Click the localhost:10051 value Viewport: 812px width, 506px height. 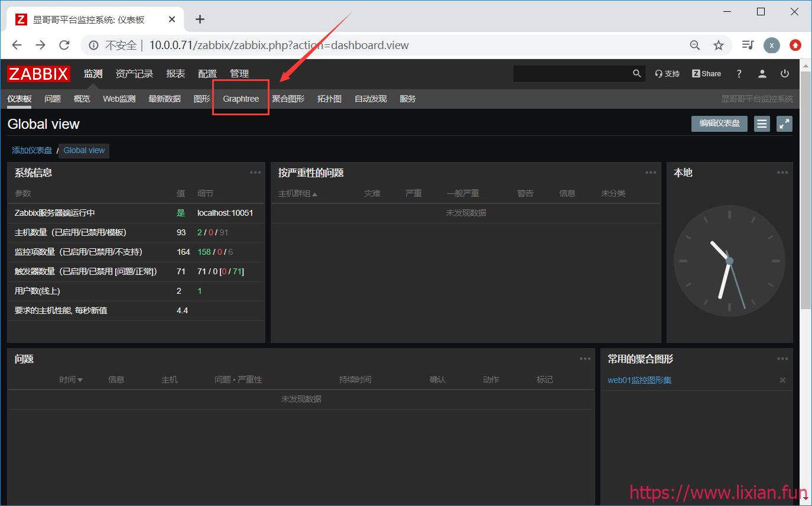click(x=225, y=213)
